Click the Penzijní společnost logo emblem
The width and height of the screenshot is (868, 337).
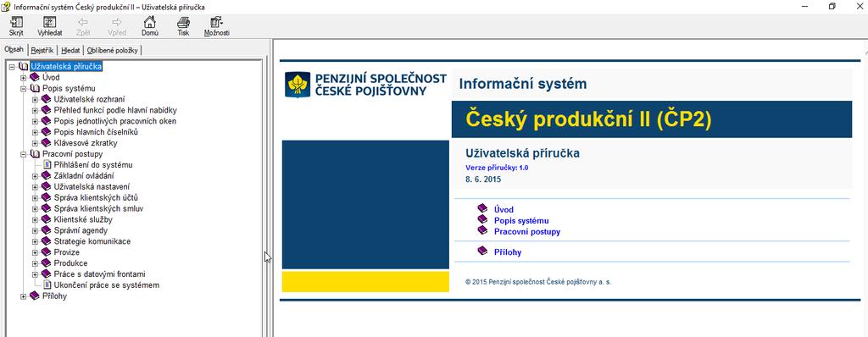click(x=298, y=85)
